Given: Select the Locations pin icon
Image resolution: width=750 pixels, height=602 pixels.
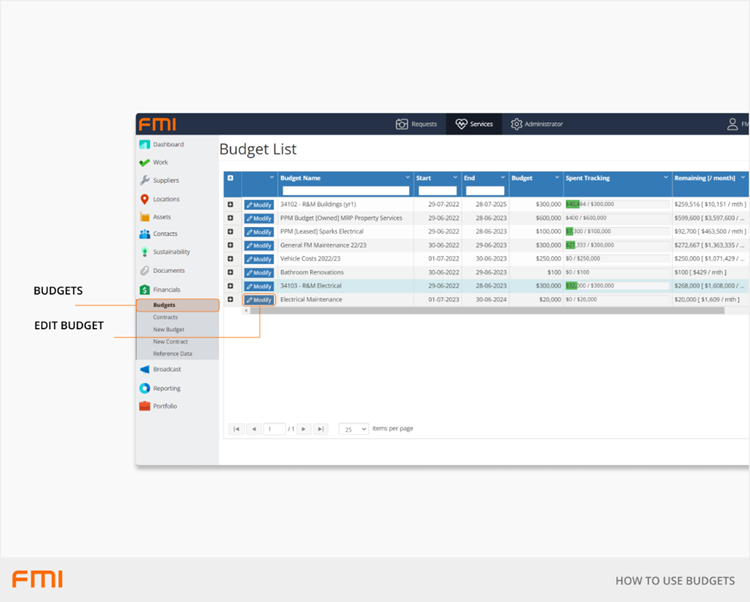Looking at the screenshot, I should point(145,199).
